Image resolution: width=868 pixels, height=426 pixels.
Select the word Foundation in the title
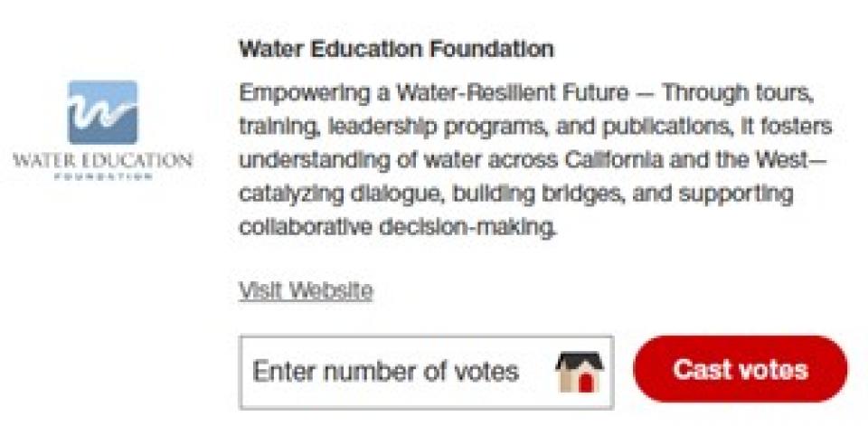pyautogui.click(x=492, y=50)
